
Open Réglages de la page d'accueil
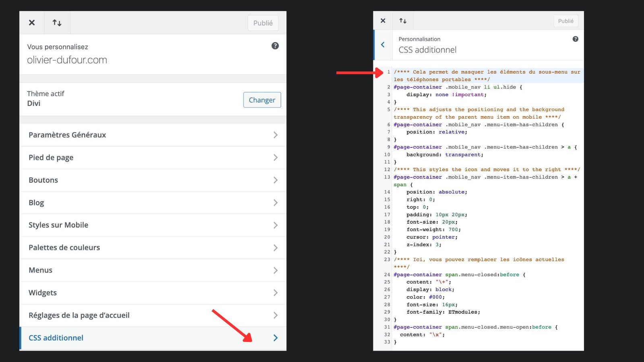[x=153, y=315]
